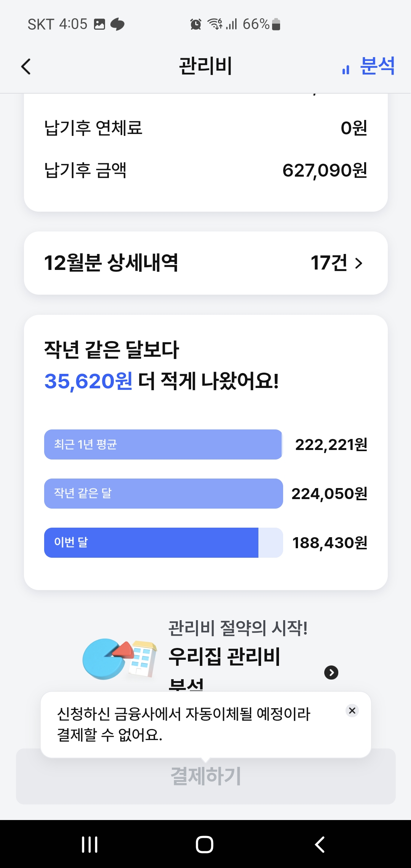
Task: Tap the battery icon in status bar
Action: (x=276, y=24)
